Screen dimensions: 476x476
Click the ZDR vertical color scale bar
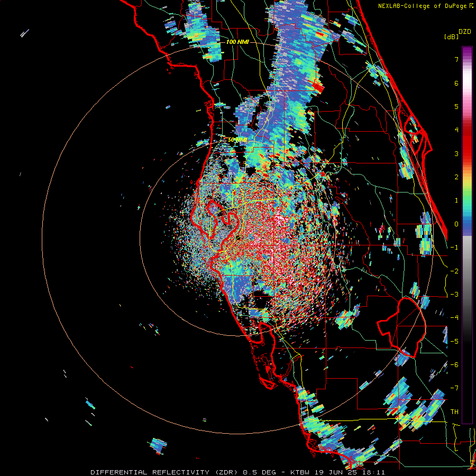[467, 235]
